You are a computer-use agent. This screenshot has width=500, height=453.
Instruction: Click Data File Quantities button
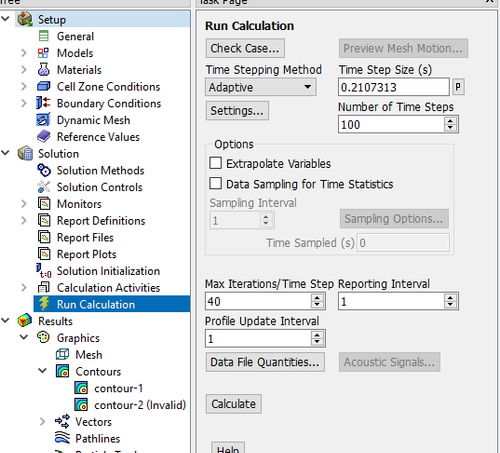click(265, 362)
